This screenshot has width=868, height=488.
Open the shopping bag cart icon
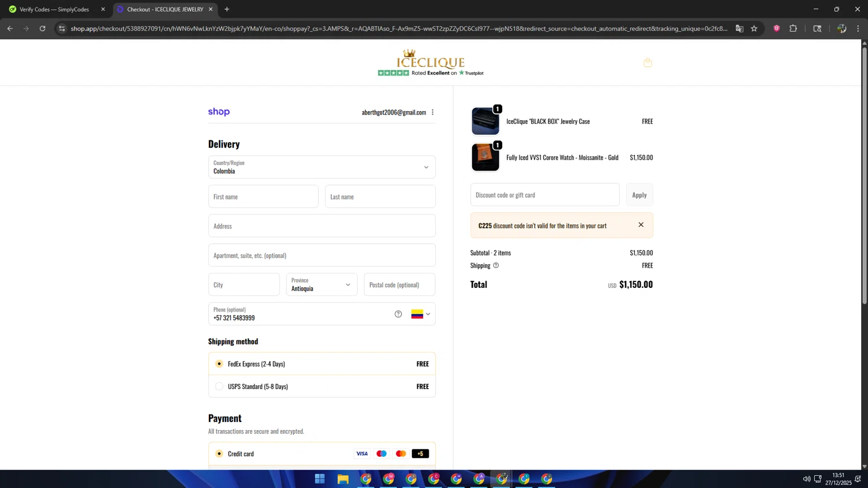pos(648,62)
